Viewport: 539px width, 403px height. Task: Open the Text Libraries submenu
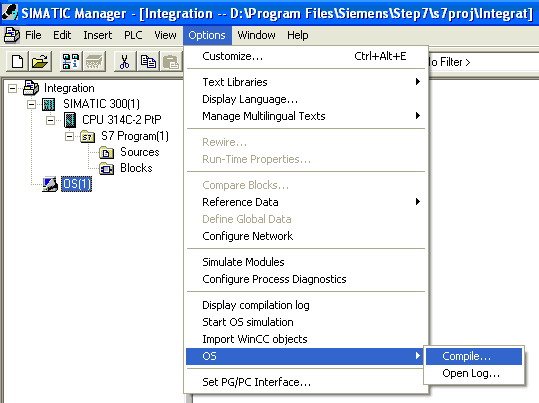[306, 82]
